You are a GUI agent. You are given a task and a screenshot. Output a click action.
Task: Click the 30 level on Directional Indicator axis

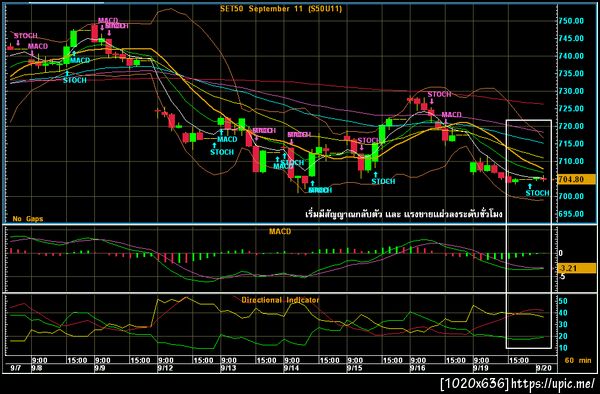pyautogui.click(x=563, y=324)
